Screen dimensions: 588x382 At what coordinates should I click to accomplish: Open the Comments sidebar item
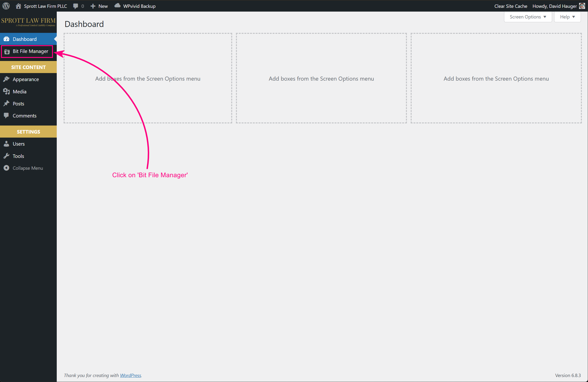pyautogui.click(x=24, y=116)
